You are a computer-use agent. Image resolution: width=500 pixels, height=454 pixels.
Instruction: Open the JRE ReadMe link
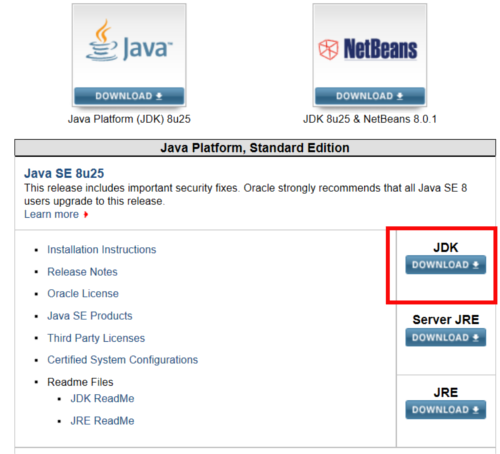102,421
